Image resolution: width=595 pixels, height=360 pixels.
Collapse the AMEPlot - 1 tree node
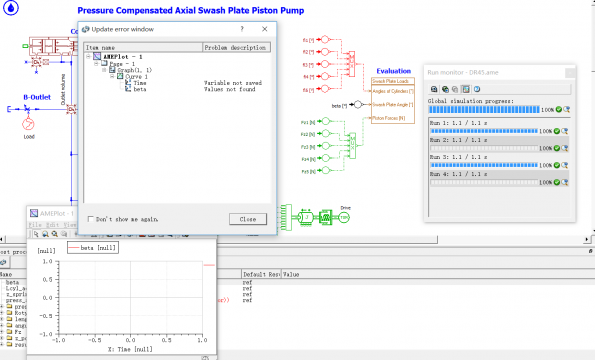(x=88, y=57)
